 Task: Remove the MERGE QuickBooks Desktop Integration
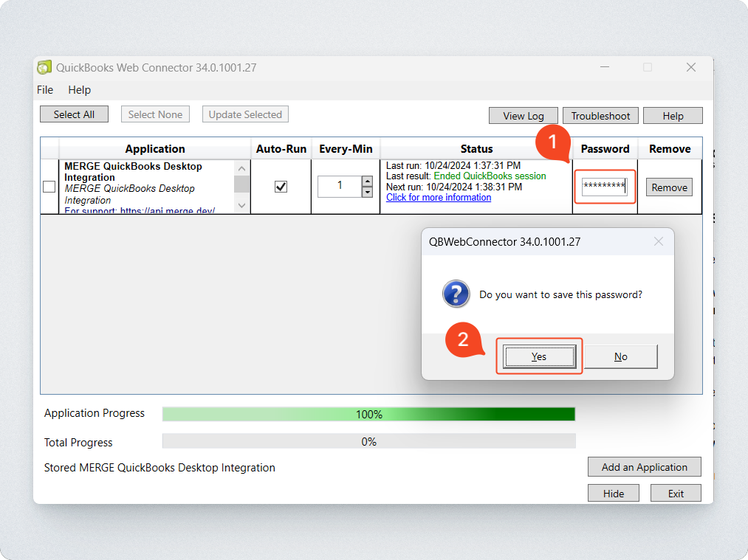coord(669,187)
